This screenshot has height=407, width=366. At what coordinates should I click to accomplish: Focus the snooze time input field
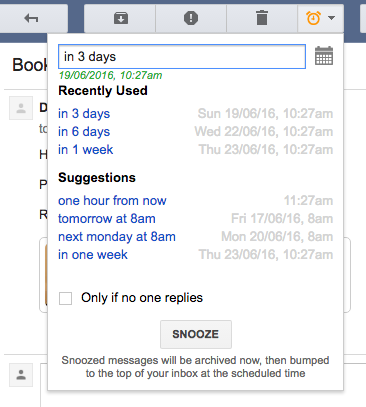[182, 57]
